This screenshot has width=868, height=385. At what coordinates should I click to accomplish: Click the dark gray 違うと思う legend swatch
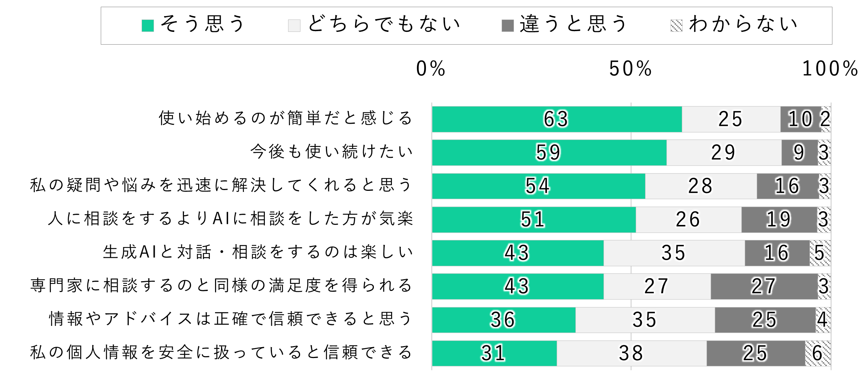click(x=507, y=26)
